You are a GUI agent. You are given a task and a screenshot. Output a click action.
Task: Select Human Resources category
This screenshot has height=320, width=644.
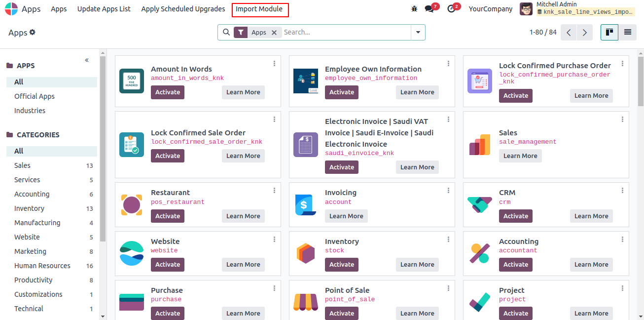[x=52, y=266]
